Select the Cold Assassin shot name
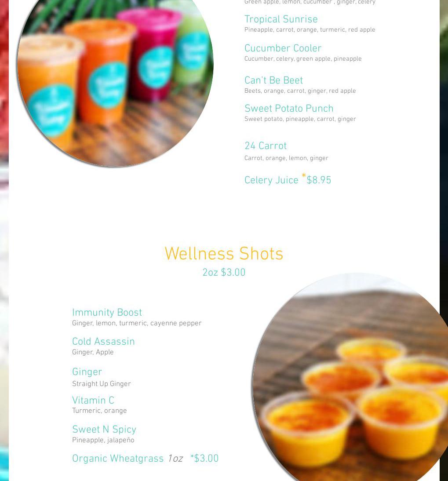The image size is (448, 481). pos(103,342)
